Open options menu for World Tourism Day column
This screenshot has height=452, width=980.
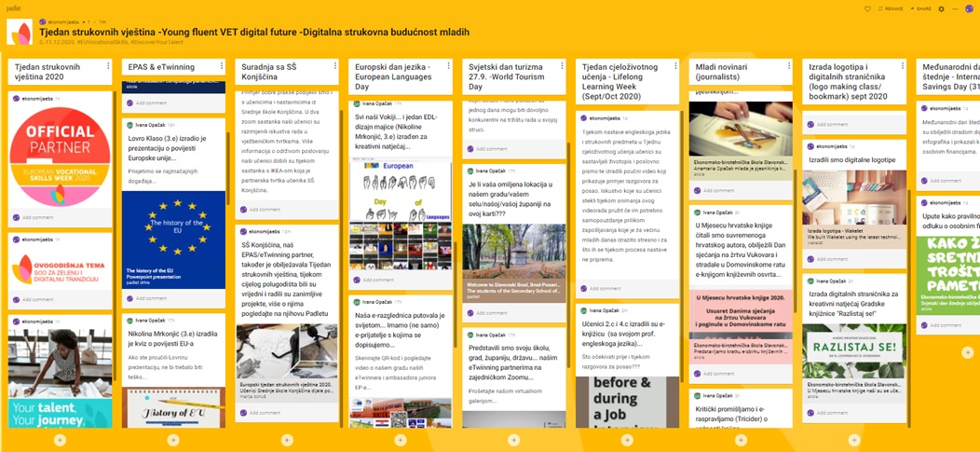click(x=562, y=65)
